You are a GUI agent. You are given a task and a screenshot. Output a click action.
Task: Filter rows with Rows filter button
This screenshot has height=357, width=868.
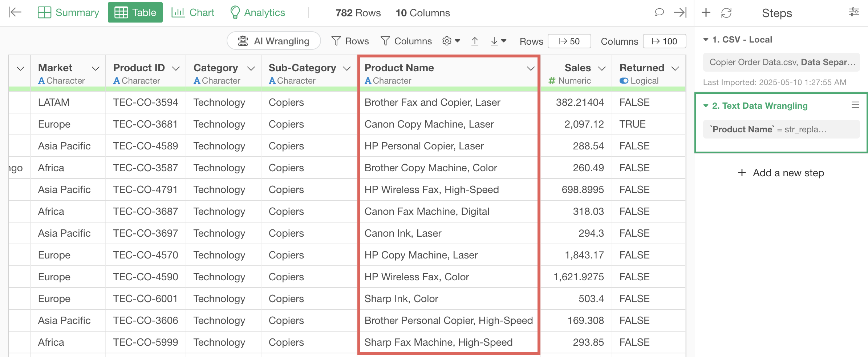point(350,41)
